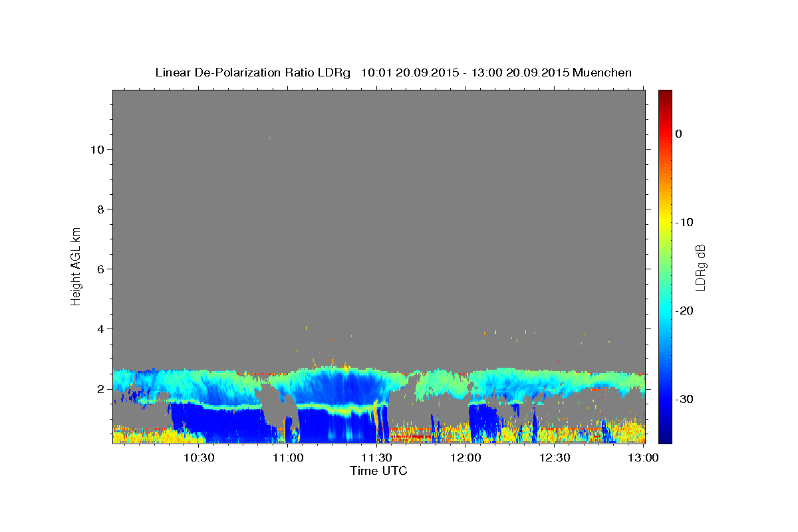Click the 10:30 time tick label
798x532 pixels.
tap(198, 458)
